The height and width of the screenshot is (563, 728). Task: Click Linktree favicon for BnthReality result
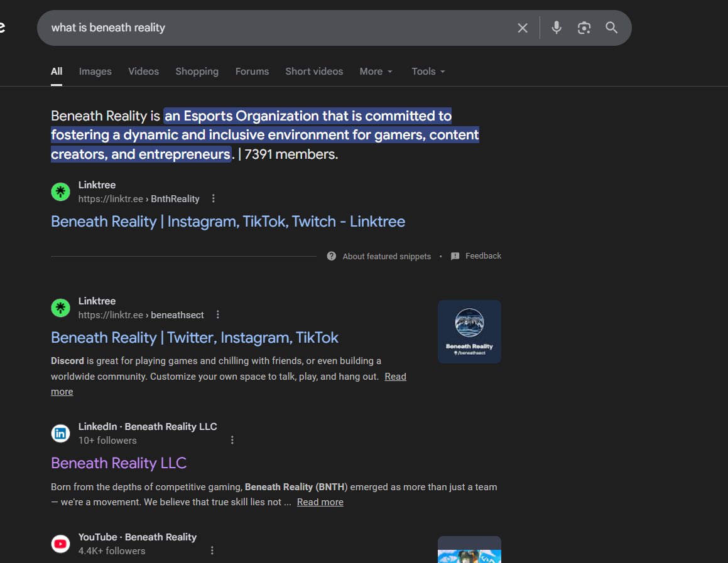click(x=60, y=191)
